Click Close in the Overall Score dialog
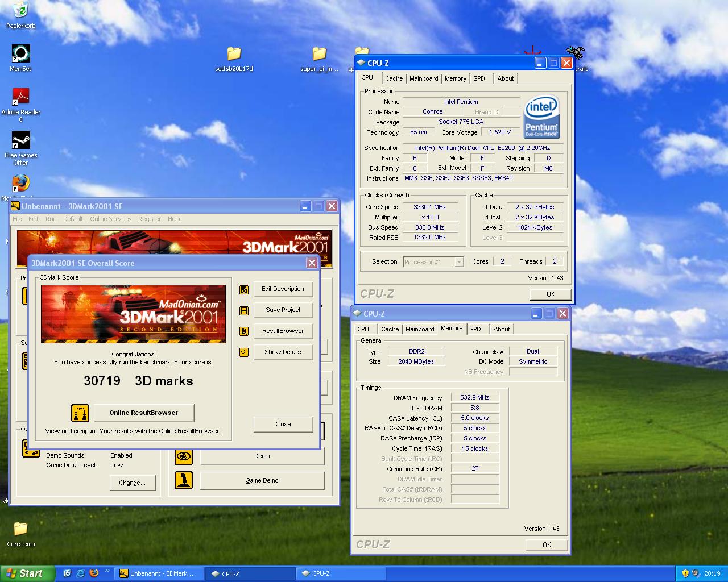The height and width of the screenshot is (582, 728). 283,425
